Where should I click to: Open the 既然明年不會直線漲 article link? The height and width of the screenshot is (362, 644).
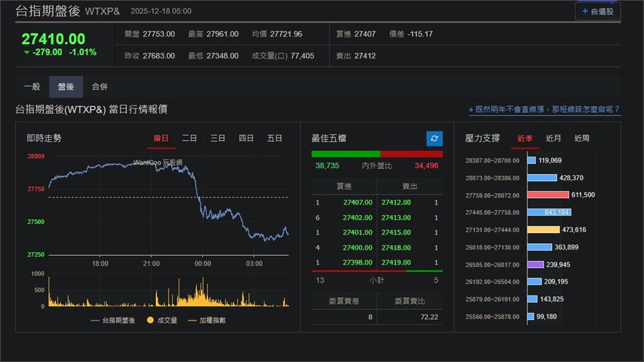click(x=545, y=109)
